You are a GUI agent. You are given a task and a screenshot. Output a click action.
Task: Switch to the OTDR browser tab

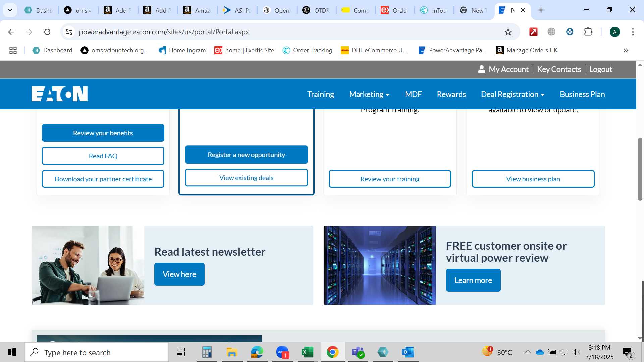point(316,10)
